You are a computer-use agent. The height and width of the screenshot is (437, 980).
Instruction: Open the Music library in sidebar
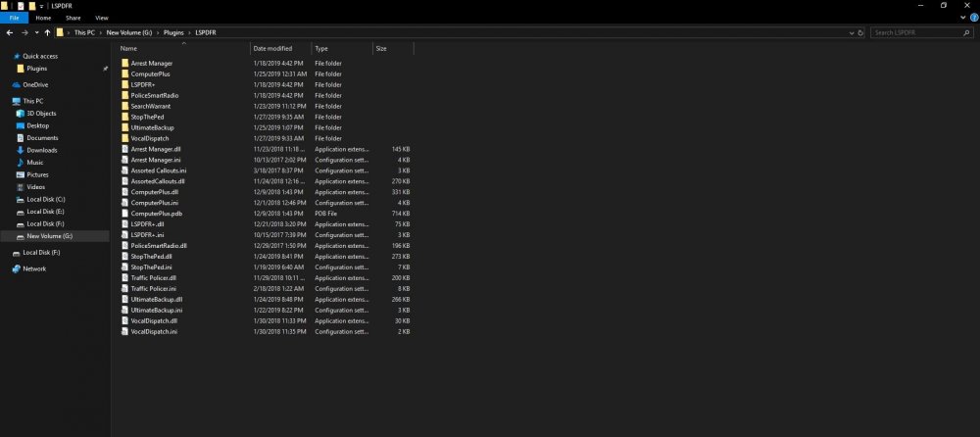pyautogui.click(x=35, y=163)
